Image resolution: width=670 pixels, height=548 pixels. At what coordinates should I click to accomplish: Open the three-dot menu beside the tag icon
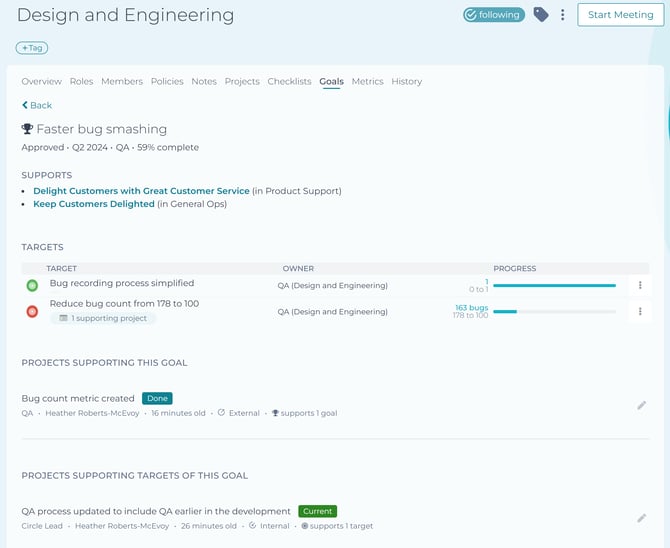click(x=563, y=15)
